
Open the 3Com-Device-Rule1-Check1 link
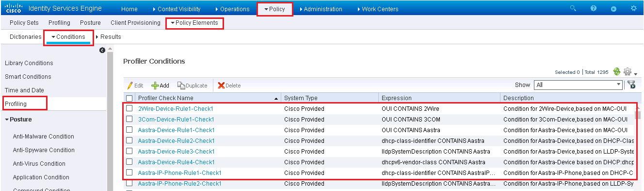[x=176, y=119]
